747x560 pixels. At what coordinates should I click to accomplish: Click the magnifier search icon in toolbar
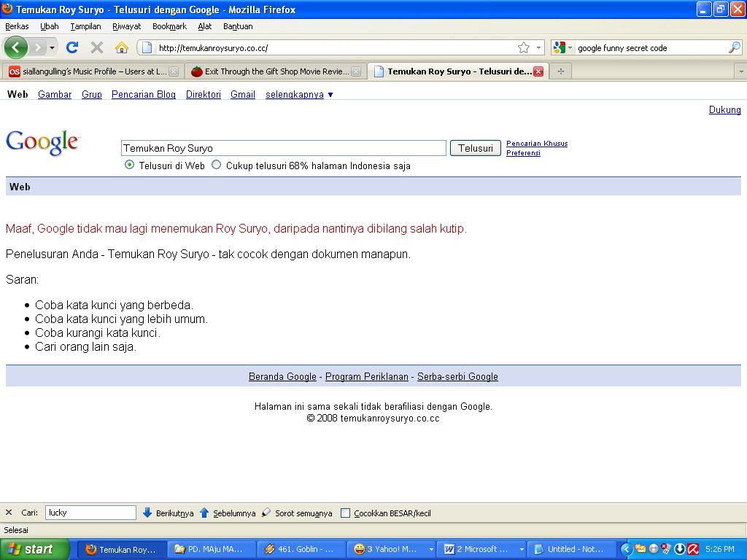(x=735, y=47)
